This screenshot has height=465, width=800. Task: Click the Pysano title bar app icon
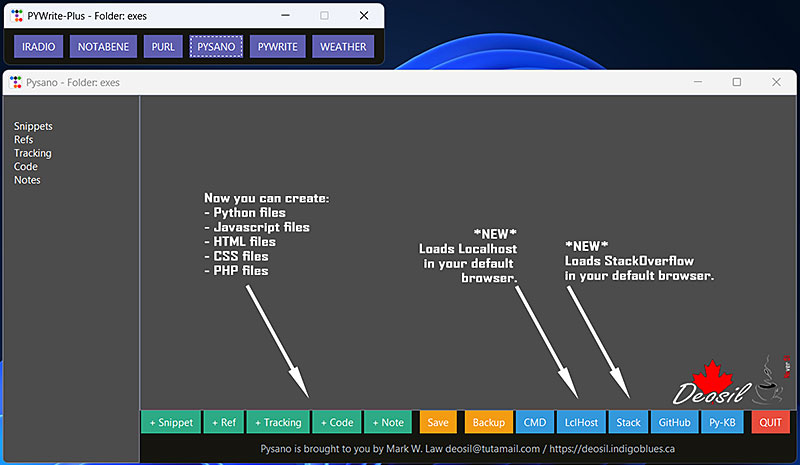tap(16, 82)
